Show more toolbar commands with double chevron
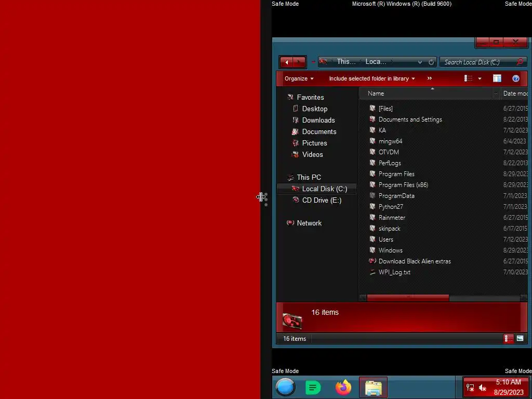Viewport: 532px width, 399px height. click(430, 78)
